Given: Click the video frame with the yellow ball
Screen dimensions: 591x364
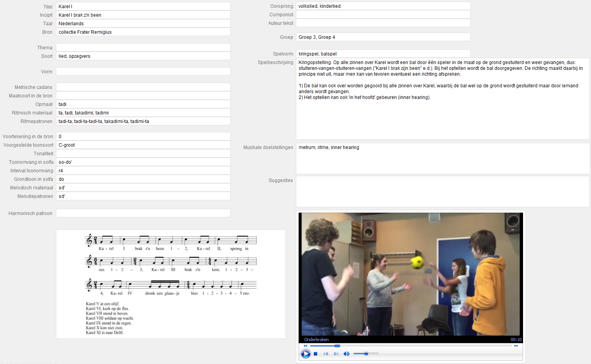Looking at the screenshot, I should pos(411,274).
